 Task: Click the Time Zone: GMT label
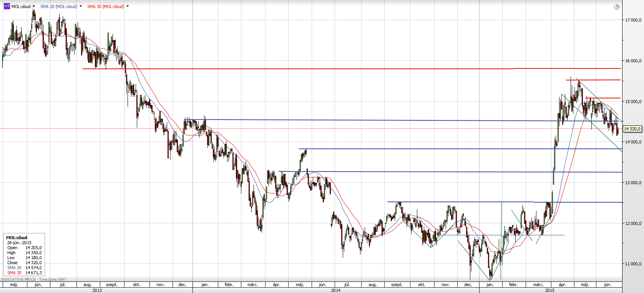(53, 280)
